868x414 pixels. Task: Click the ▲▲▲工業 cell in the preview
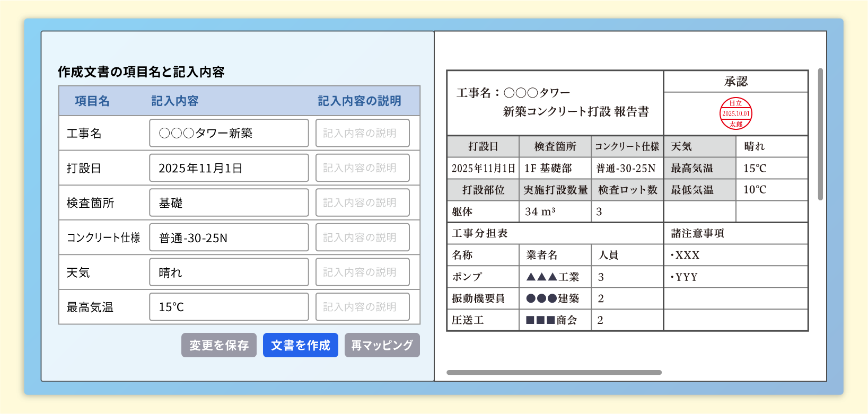[555, 277]
